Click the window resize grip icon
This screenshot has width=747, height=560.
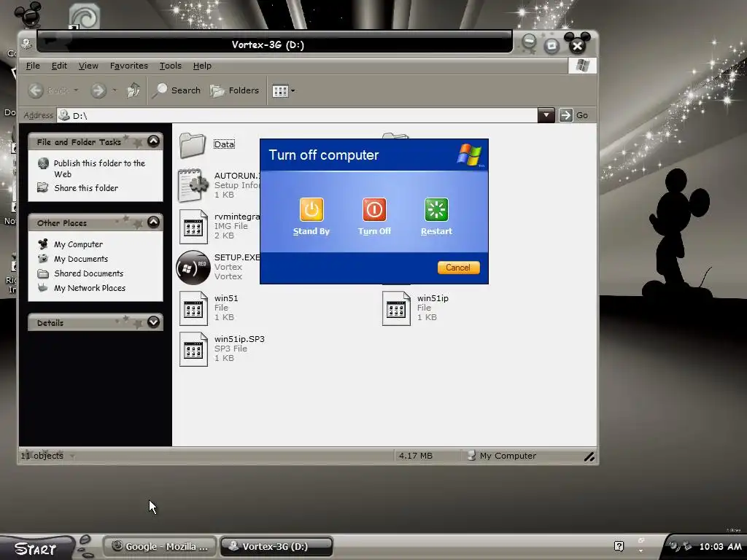(589, 456)
